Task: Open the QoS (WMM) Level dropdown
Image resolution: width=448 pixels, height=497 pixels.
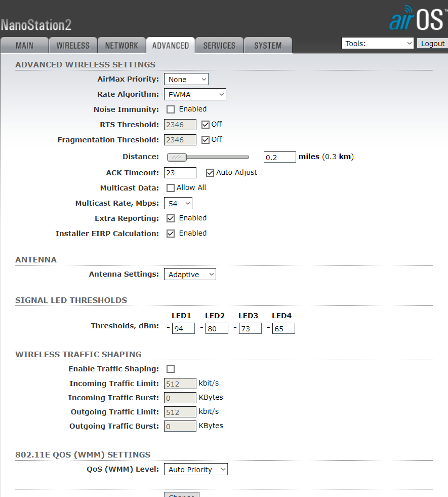Action: [x=196, y=470]
